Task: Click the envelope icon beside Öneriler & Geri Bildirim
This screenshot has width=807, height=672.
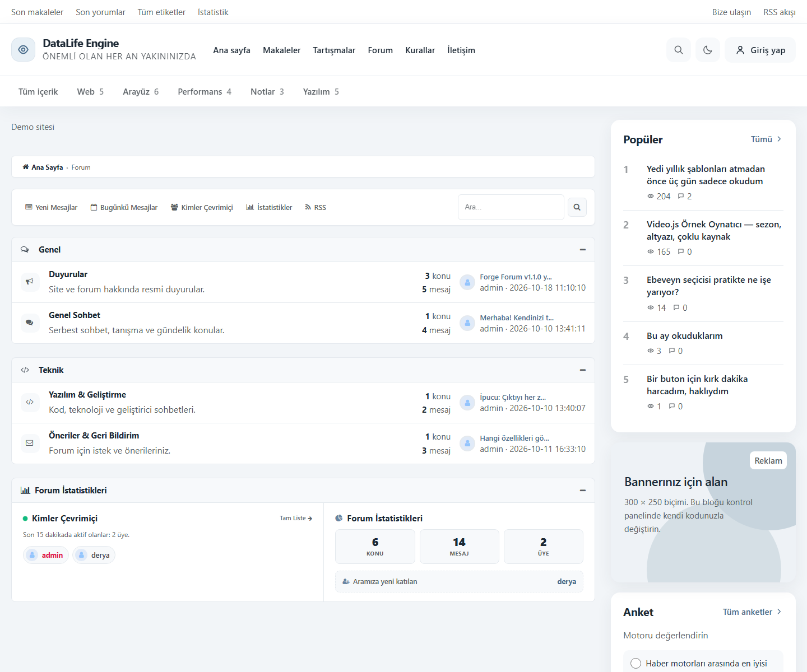Action: tap(30, 443)
